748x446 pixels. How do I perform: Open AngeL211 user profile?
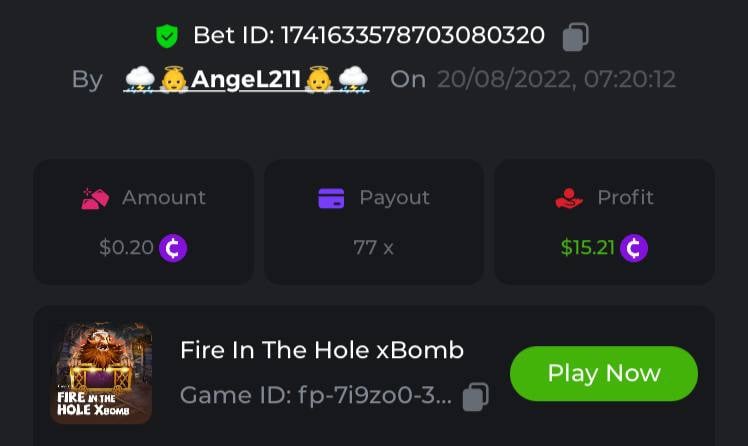tap(246, 79)
